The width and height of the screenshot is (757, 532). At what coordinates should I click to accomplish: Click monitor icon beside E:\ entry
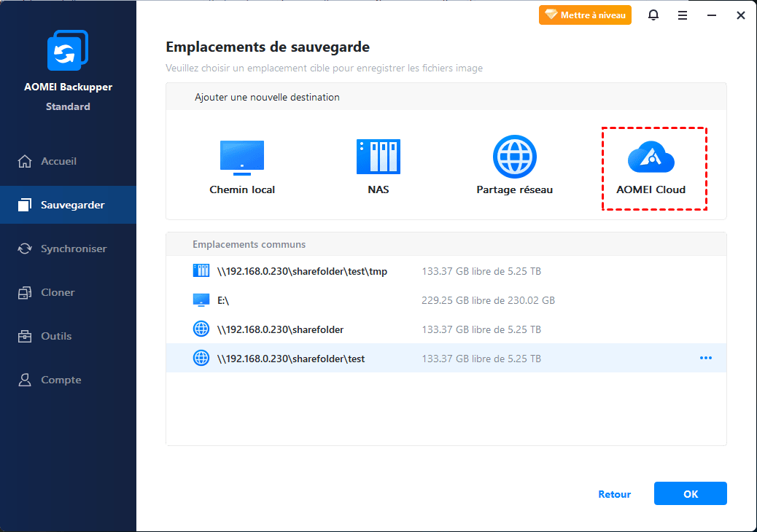pos(201,300)
